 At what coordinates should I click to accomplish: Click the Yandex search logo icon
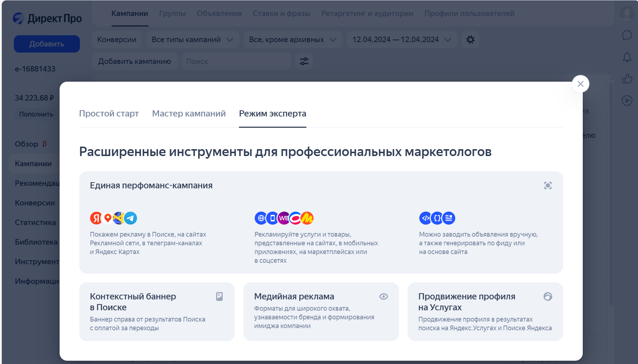tap(96, 218)
